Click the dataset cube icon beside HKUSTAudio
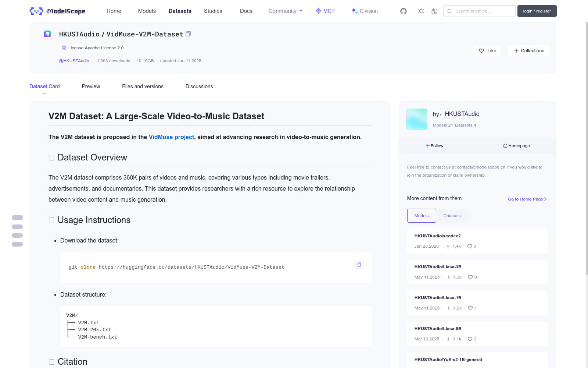 pos(47,34)
